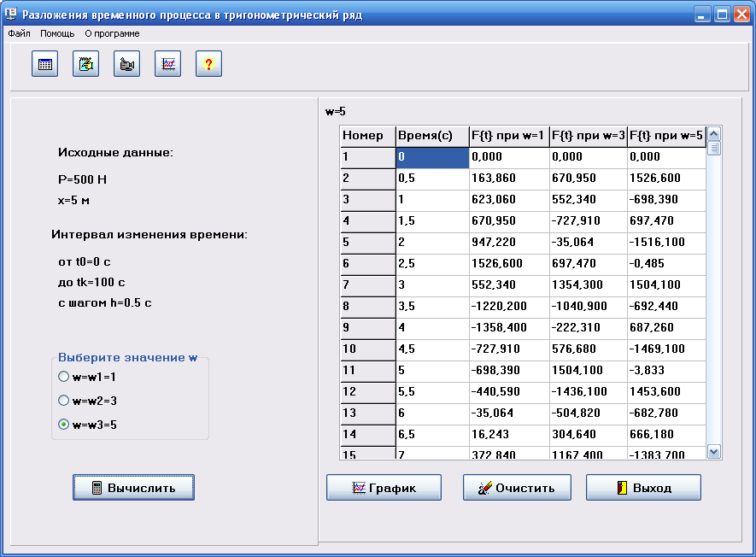Click the table's vertical scrollbar thumb
Screen dimensions: 756x557
coord(714,149)
